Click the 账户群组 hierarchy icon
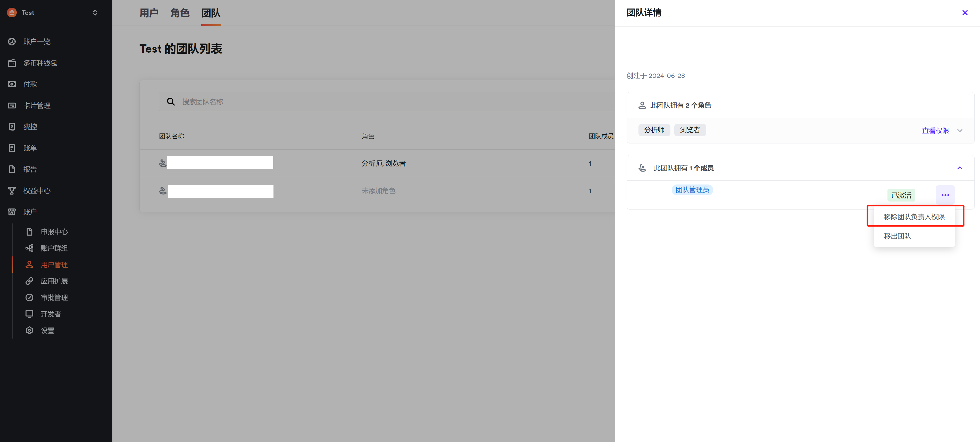 pos(29,248)
